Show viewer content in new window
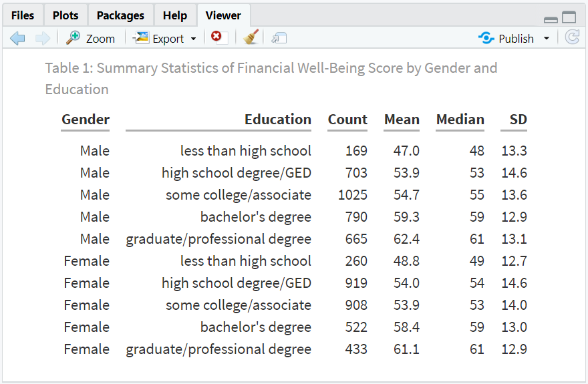Image resolution: width=588 pixels, height=384 pixels. [x=279, y=38]
